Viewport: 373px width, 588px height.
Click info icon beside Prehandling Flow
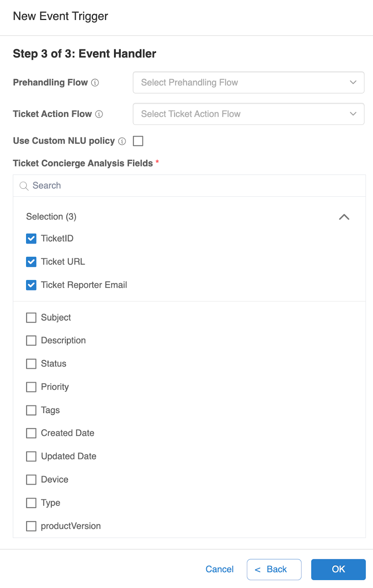tap(95, 83)
